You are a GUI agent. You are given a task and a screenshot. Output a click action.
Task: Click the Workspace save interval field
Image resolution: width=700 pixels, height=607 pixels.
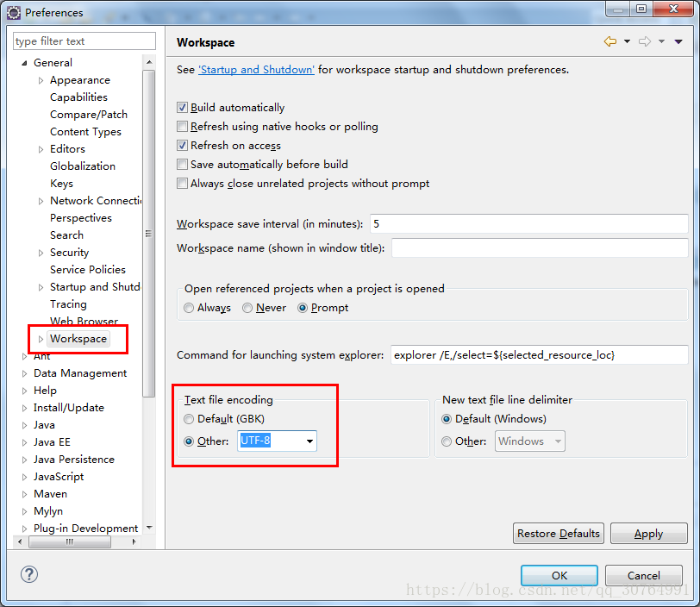pyautogui.click(x=529, y=224)
